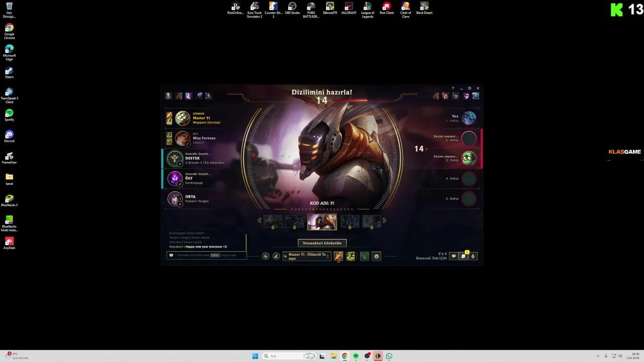Open the AnyDesk desktop shortcut

tap(9, 243)
